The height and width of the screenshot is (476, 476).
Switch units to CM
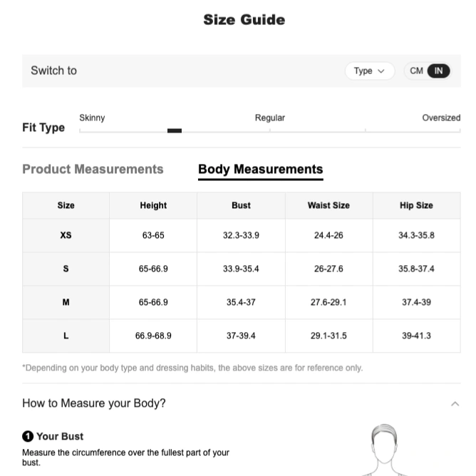[416, 71]
